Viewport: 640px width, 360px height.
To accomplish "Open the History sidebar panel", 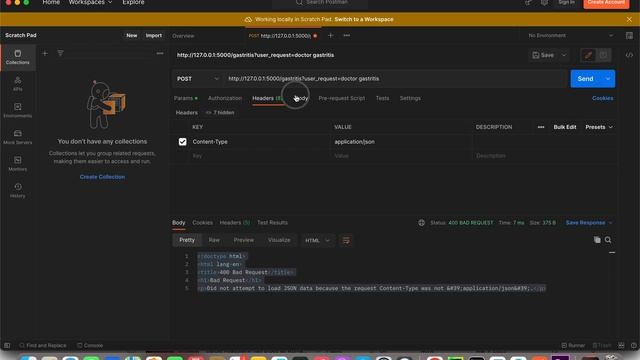I will point(18,190).
